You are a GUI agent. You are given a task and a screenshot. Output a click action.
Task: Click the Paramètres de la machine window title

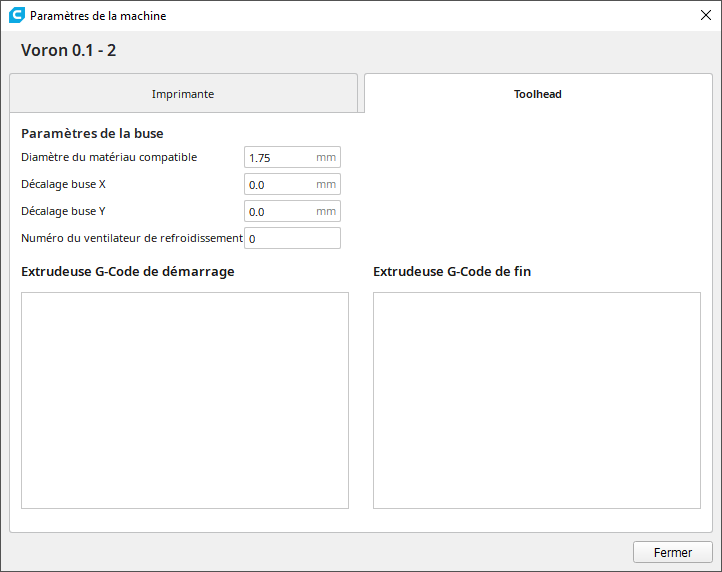pos(98,16)
